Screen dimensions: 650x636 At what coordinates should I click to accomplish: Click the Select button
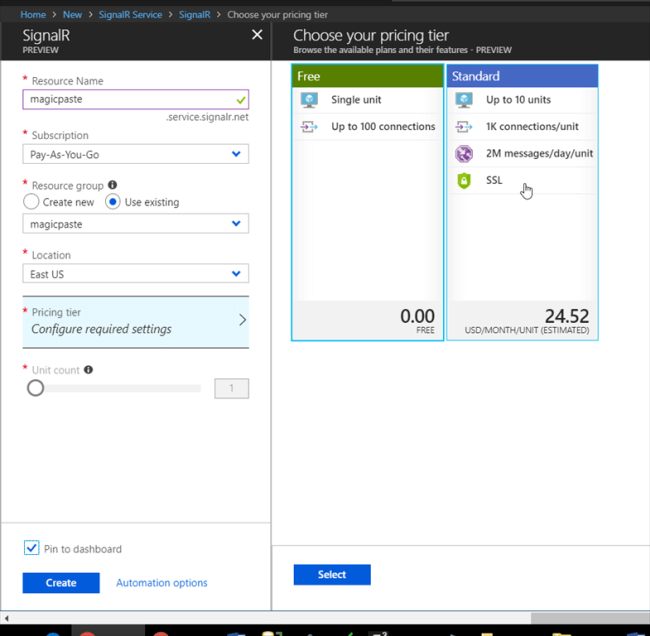pos(332,574)
